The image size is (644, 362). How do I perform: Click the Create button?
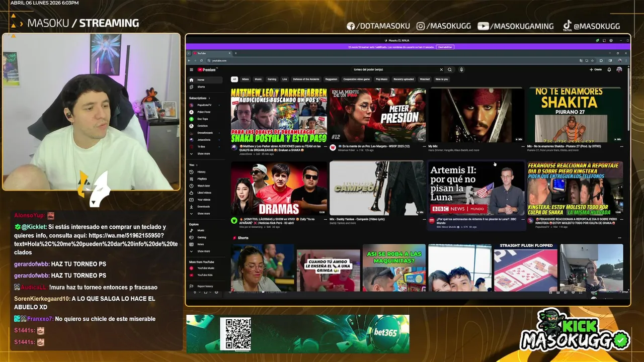[x=595, y=70]
